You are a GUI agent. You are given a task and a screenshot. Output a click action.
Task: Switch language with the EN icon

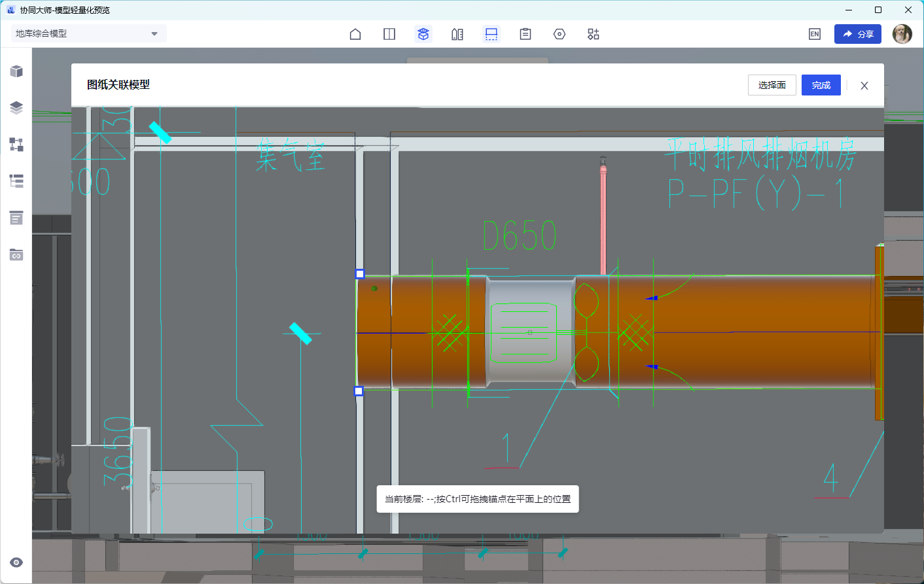tap(815, 34)
